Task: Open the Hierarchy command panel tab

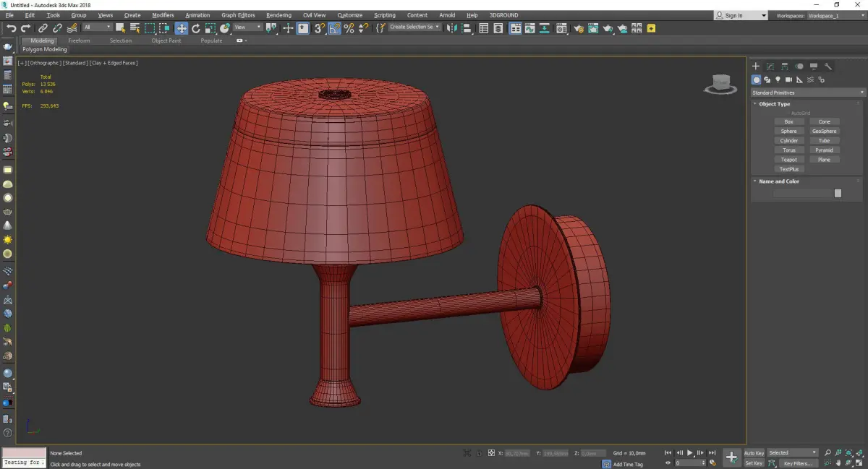Action: click(785, 66)
